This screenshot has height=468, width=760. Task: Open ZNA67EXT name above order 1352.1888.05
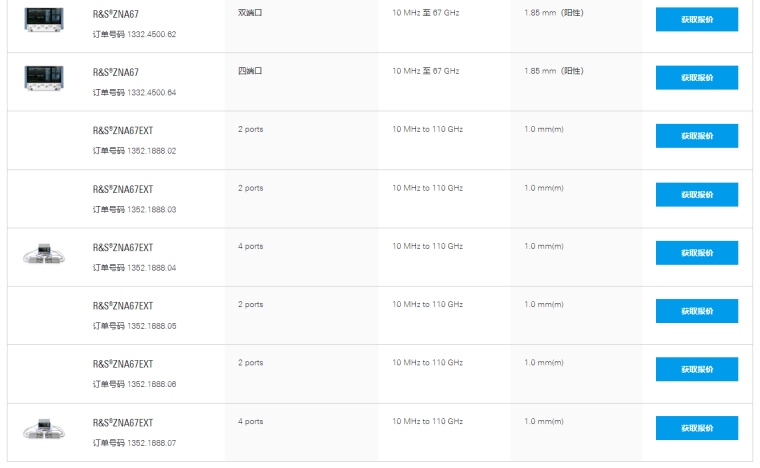coord(122,306)
